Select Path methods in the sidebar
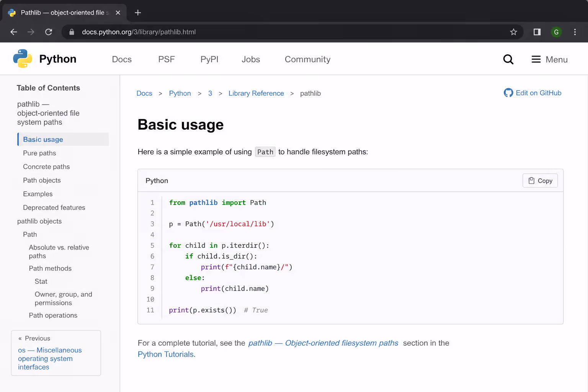The height and width of the screenshot is (392, 588). [50, 268]
